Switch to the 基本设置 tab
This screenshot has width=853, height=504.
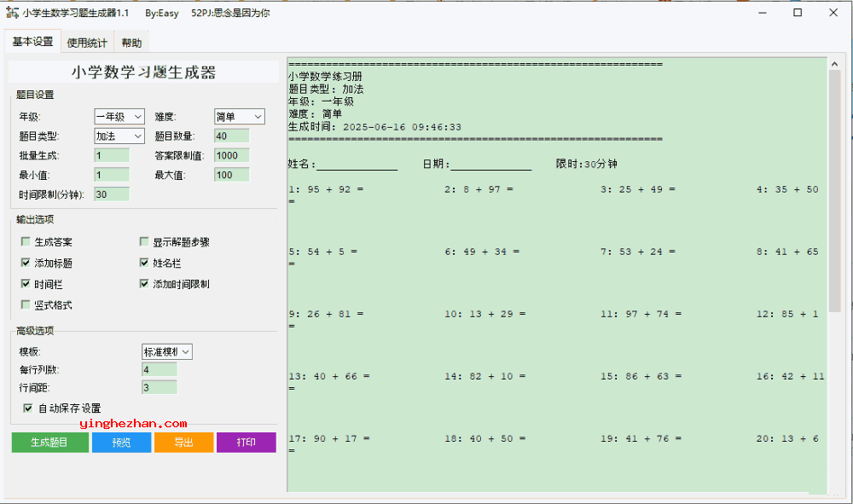point(32,42)
